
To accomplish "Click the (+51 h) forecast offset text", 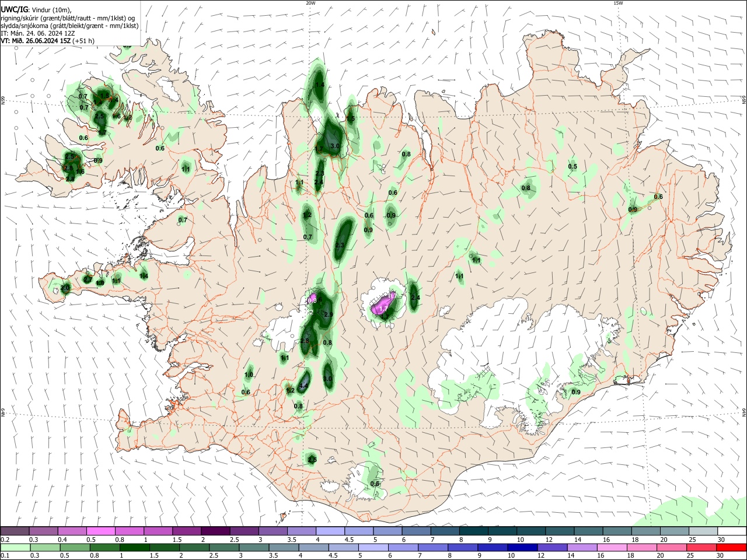I will tap(83, 41).
